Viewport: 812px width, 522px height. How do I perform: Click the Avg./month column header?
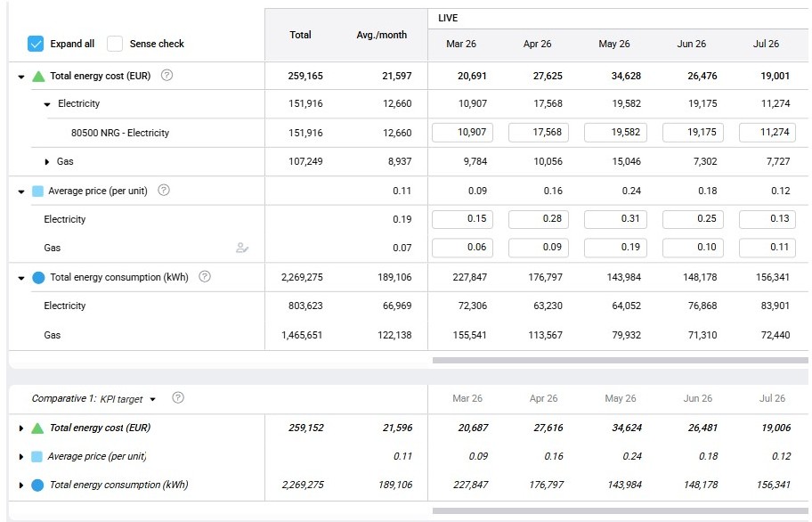tap(382, 35)
